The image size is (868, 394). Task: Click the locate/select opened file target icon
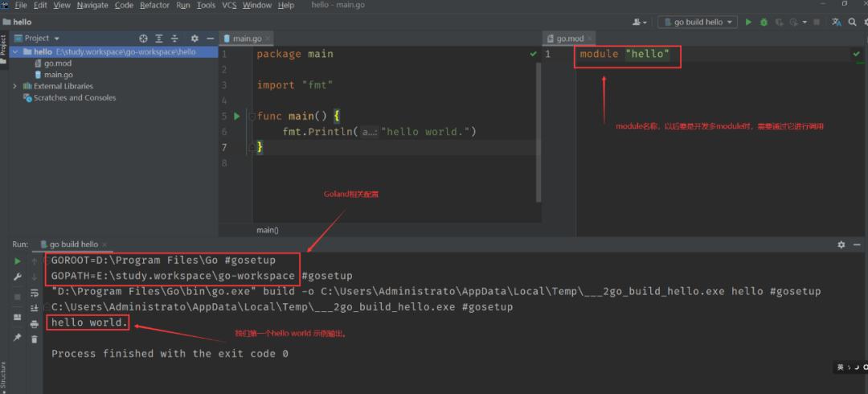[x=143, y=38]
